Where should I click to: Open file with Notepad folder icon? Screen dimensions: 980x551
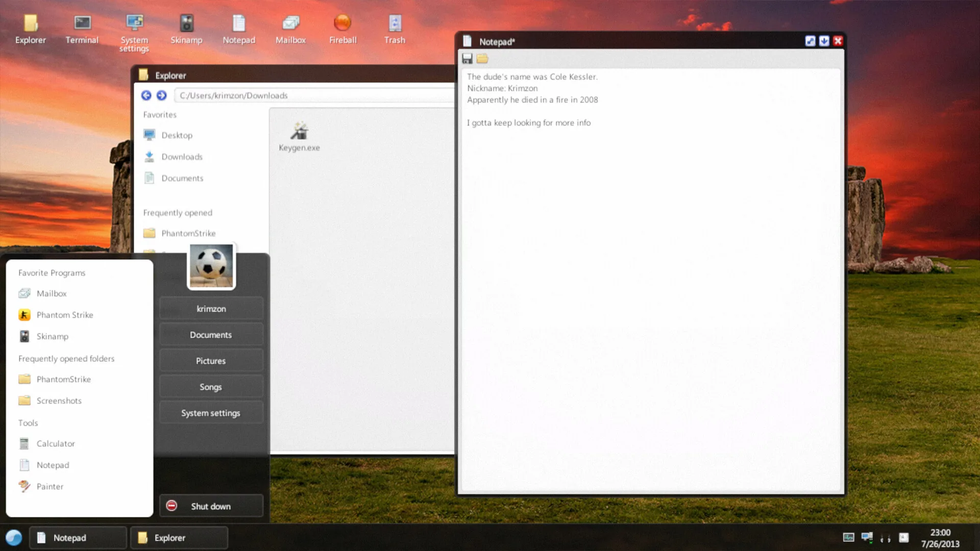tap(482, 59)
